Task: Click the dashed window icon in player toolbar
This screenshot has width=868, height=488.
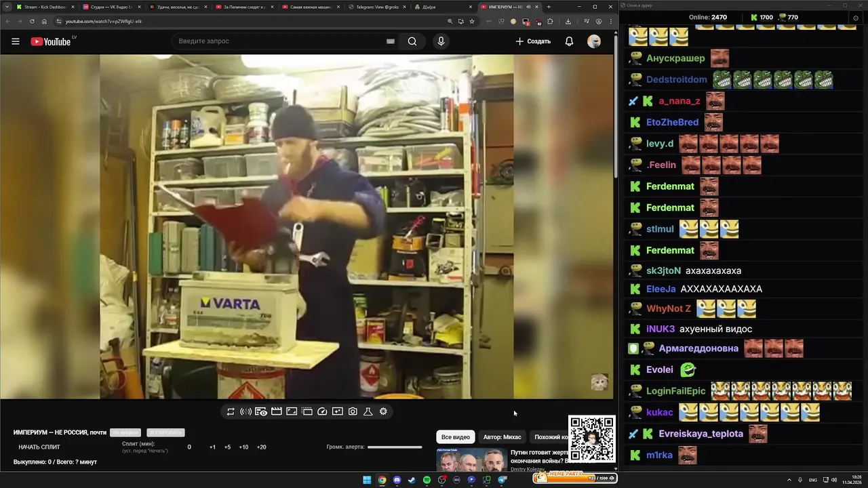Action: (307, 411)
